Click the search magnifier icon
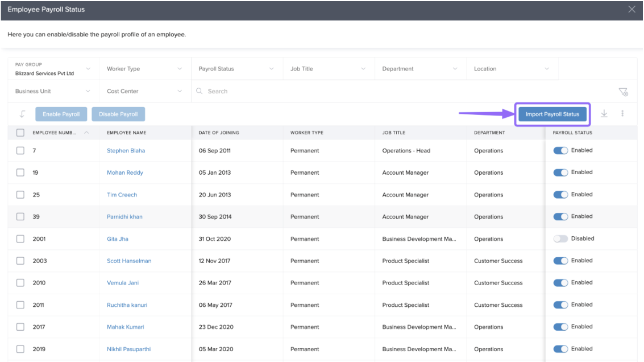 (x=200, y=91)
